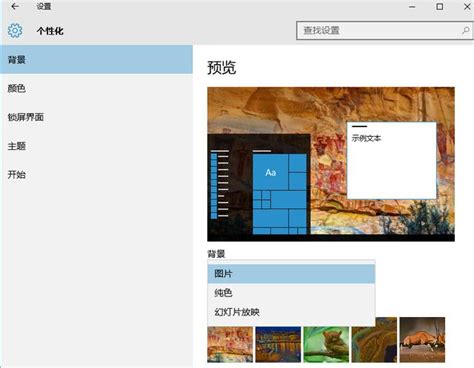
Task: Click the 个性化 title text
Action: (x=50, y=31)
